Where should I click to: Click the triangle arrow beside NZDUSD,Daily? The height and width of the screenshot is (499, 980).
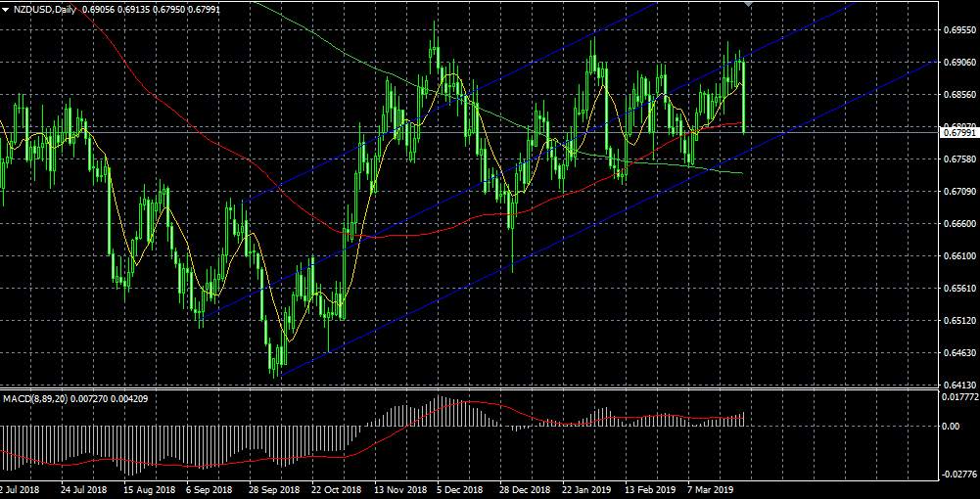coord(6,10)
